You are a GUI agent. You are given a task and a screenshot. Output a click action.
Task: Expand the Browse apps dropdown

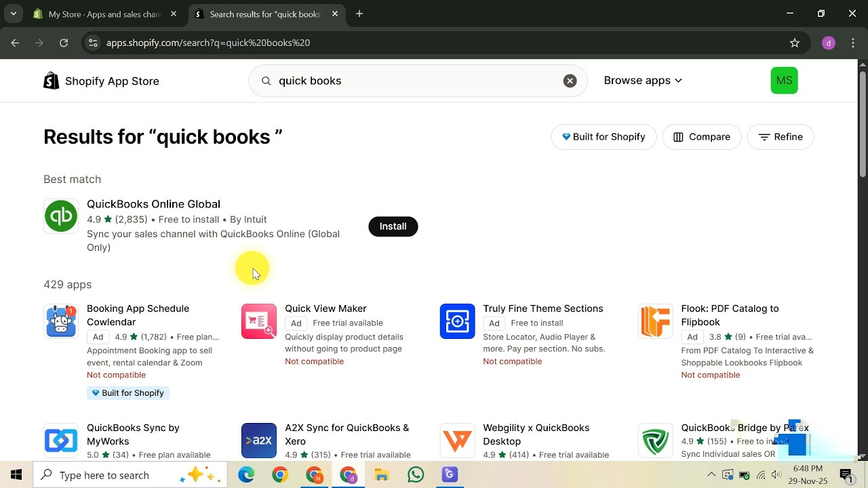pyautogui.click(x=643, y=81)
